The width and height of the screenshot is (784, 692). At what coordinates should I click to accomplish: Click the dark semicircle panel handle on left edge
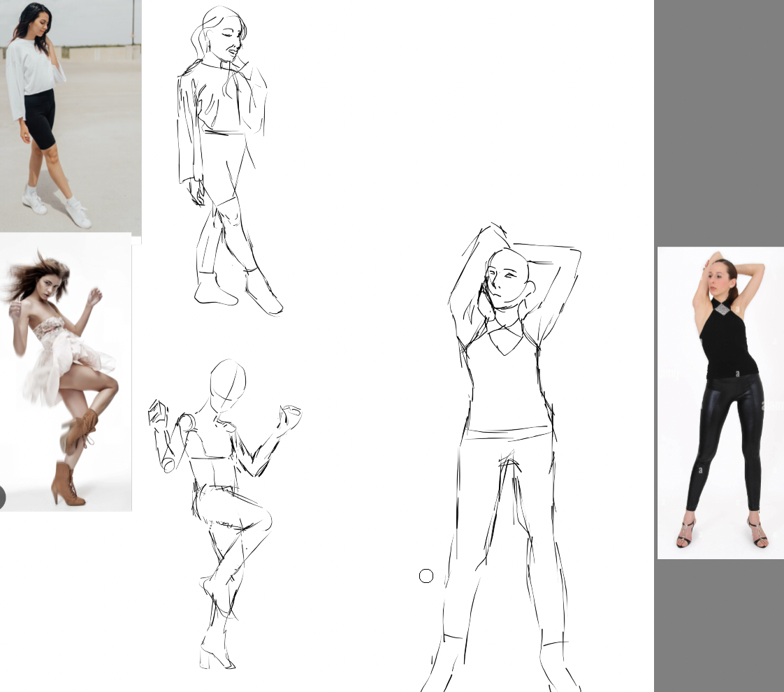tap(2, 497)
